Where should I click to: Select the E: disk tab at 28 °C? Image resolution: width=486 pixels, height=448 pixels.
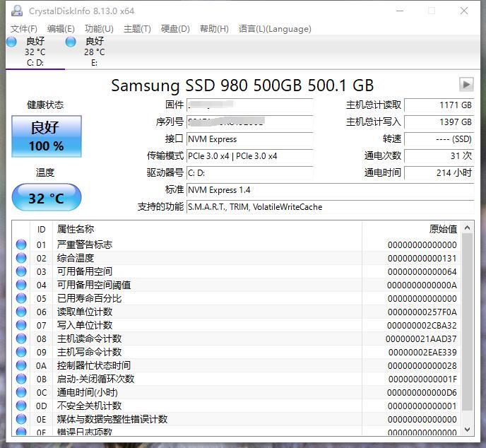(x=94, y=52)
